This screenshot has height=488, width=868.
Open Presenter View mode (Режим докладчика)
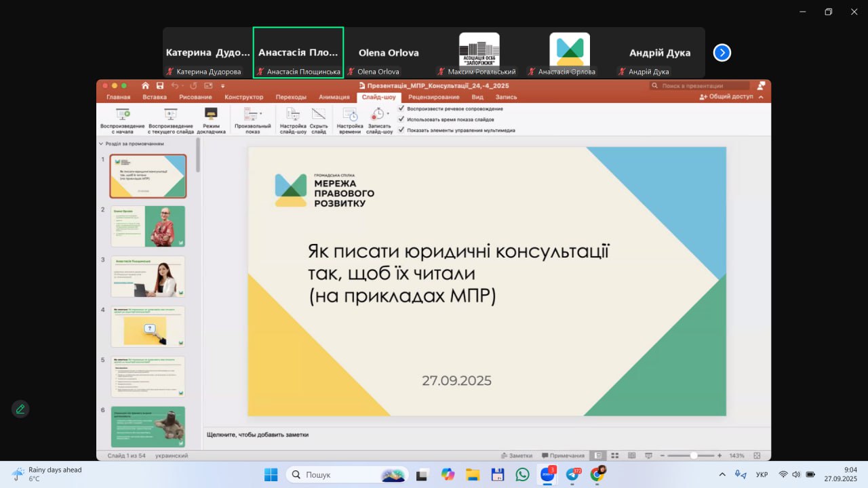click(211, 120)
